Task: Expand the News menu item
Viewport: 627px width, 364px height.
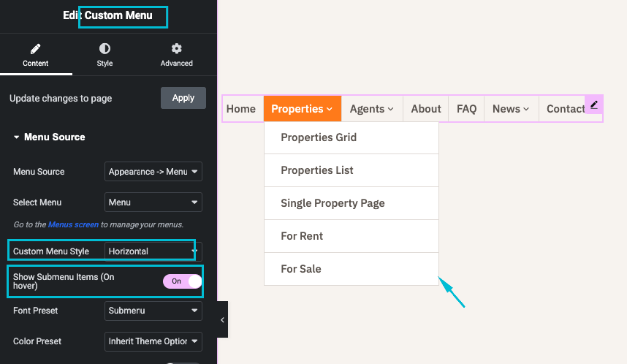Action: click(x=510, y=109)
